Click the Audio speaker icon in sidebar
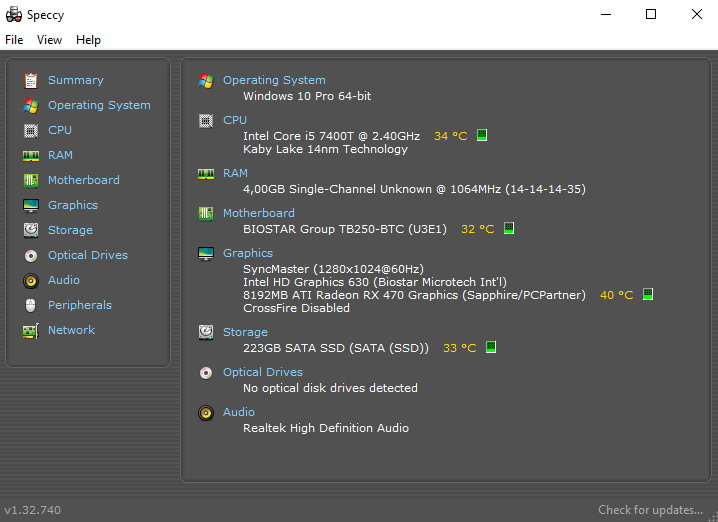 pyautogui.click(x=31, y=280)
